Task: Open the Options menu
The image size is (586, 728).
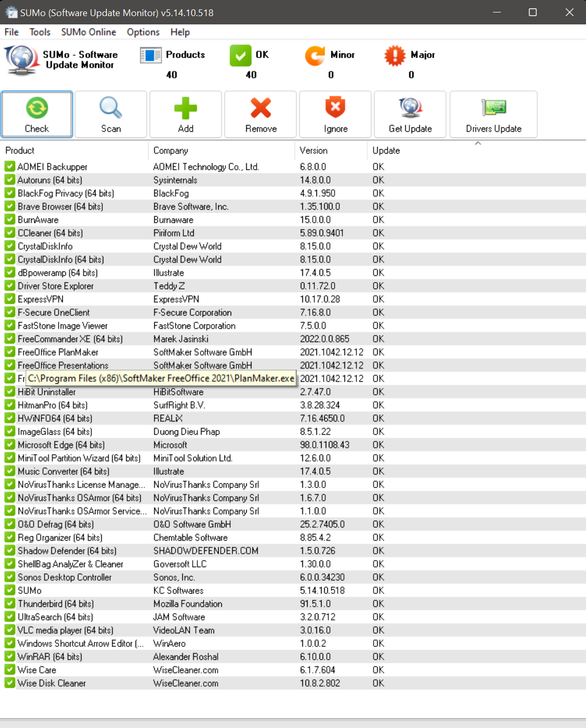Action: point(143,32)
